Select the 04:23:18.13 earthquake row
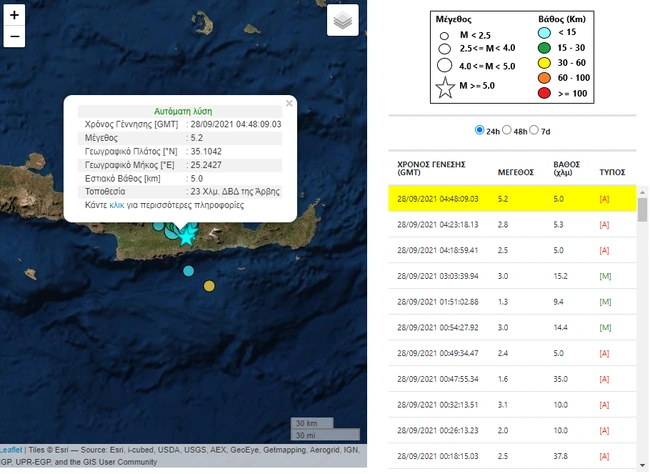 pos(512,224)
